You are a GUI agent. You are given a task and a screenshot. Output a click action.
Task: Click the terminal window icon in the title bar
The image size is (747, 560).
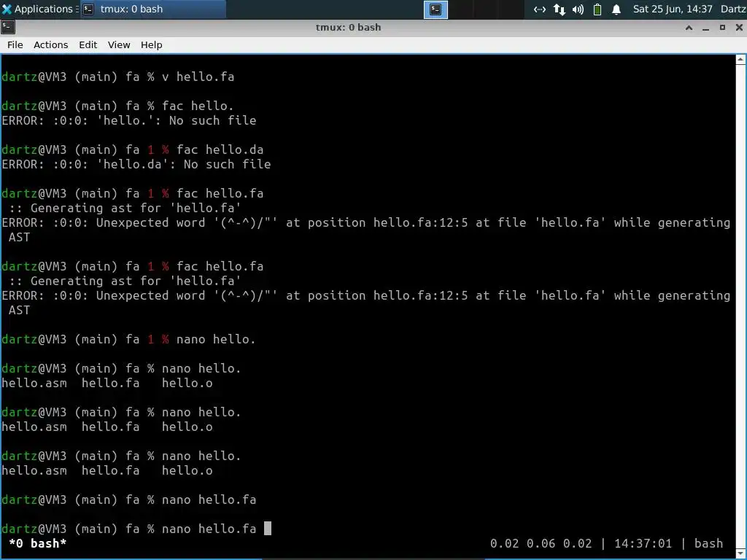(8, 28)
